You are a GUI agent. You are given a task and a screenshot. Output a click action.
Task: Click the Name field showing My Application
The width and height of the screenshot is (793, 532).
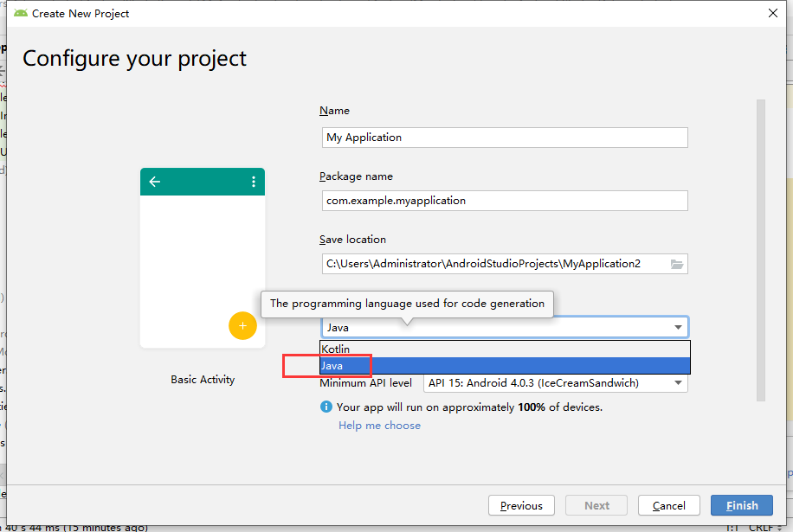pos(505,137)
